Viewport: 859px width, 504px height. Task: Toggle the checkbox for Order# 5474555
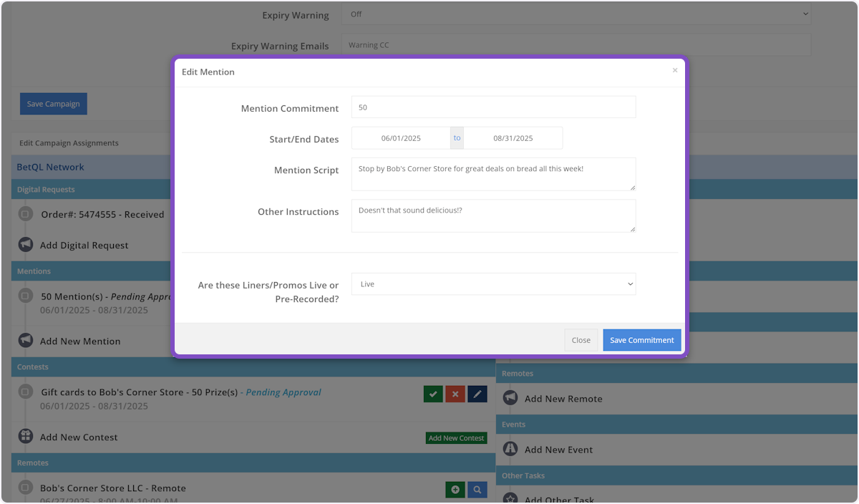point(26,214)
